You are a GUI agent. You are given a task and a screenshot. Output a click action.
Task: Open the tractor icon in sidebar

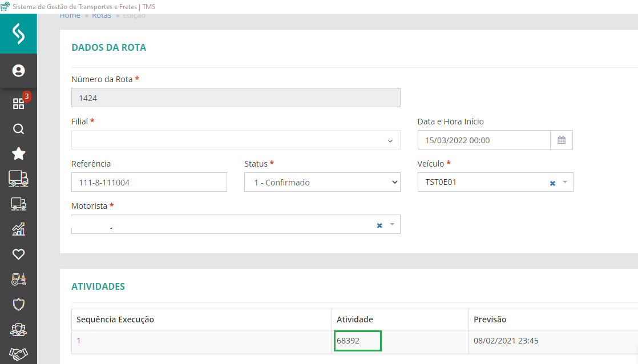click(18, 280)
